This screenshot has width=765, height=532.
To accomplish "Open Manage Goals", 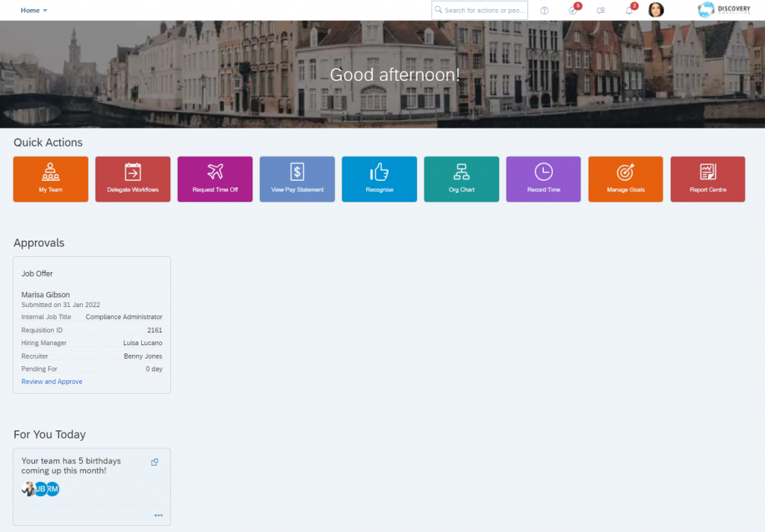I will [625, 179].
